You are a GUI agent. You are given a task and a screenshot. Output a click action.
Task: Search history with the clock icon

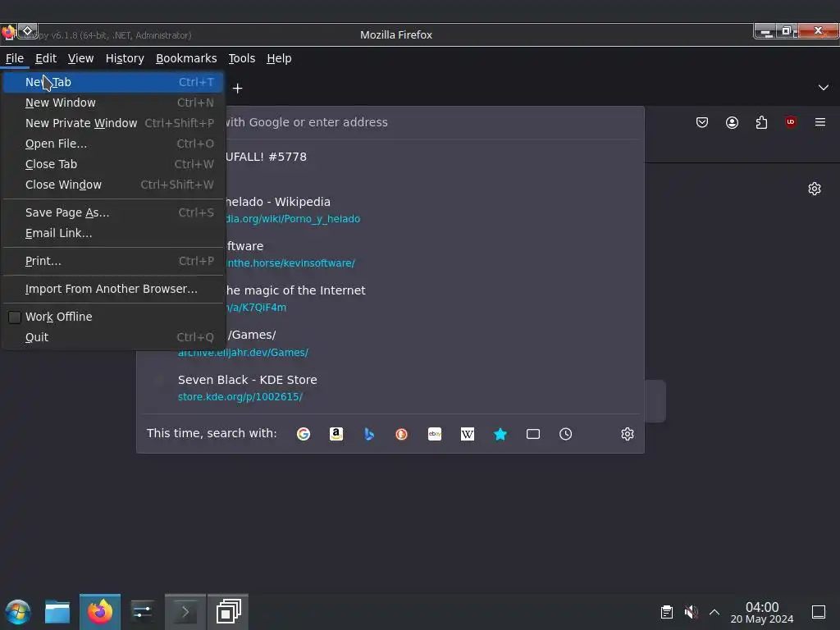tap(565, 434)
